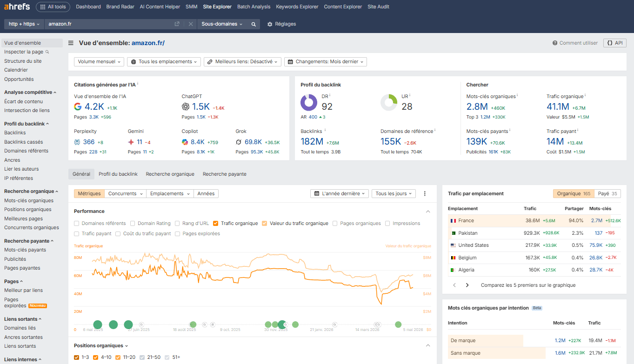Open the Concurrents dropdown
The image size is (634, 364).
[125, 194]
